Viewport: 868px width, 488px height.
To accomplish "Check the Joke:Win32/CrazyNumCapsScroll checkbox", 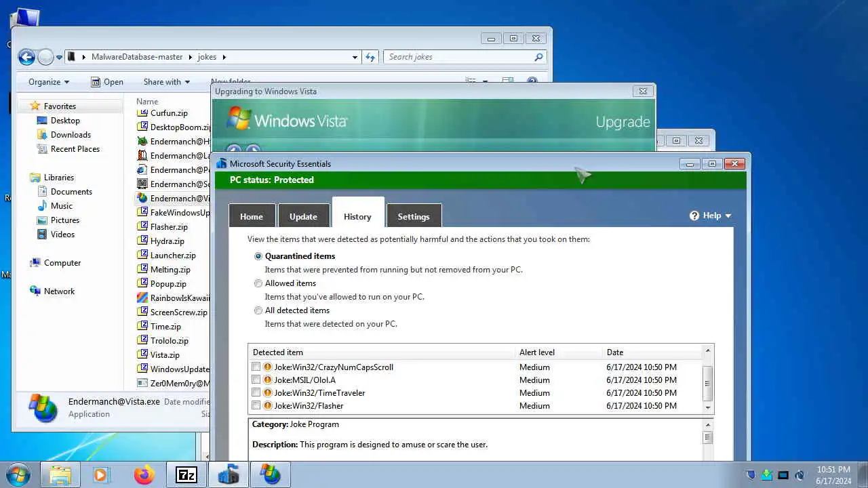I will click(x=256, y=367).
